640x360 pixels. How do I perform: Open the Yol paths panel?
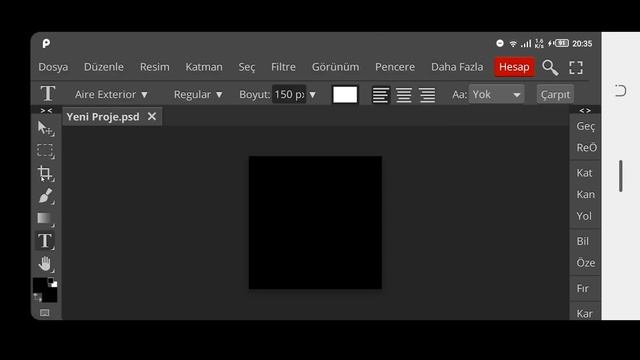[x=585, y=216]
